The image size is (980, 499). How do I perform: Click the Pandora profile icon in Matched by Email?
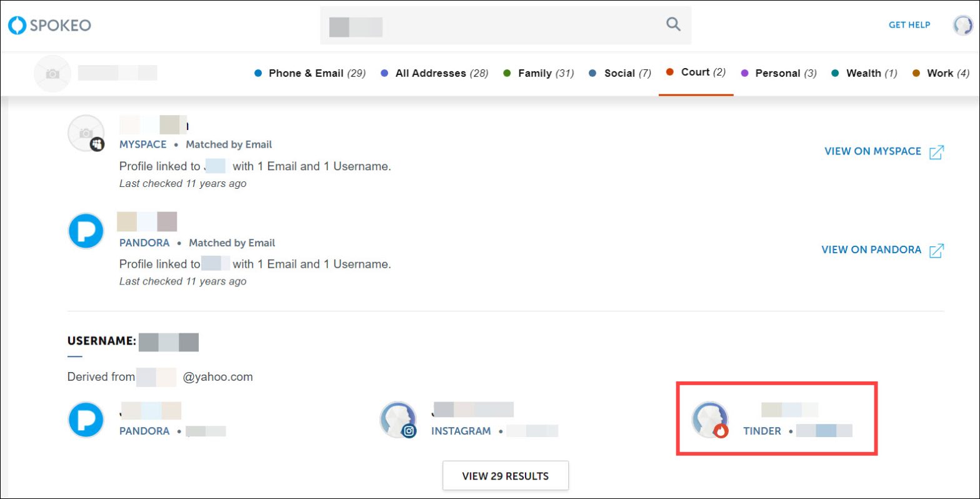86,231
